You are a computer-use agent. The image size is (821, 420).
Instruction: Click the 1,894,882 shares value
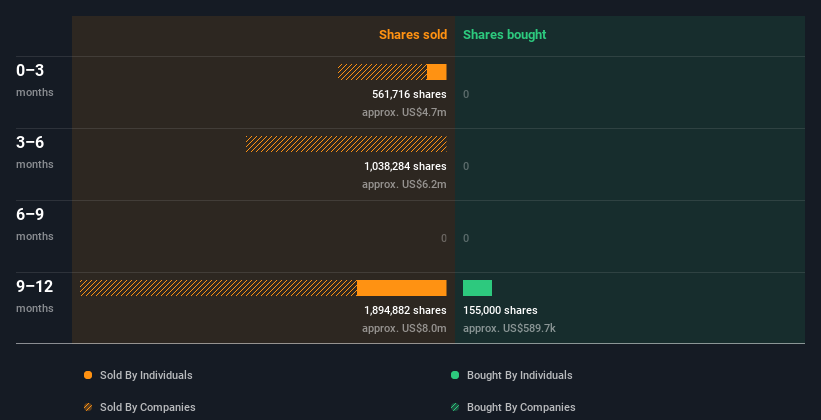click(x=405, y=310)
